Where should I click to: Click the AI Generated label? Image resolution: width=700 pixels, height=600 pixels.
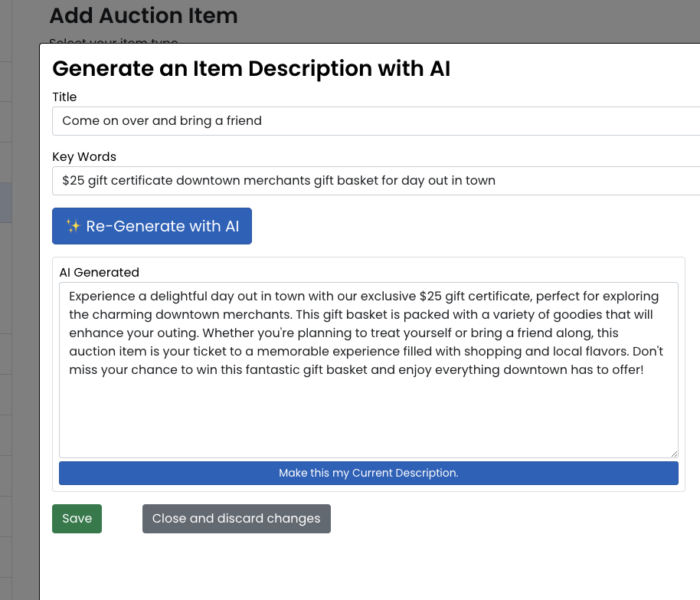(99, 272)
